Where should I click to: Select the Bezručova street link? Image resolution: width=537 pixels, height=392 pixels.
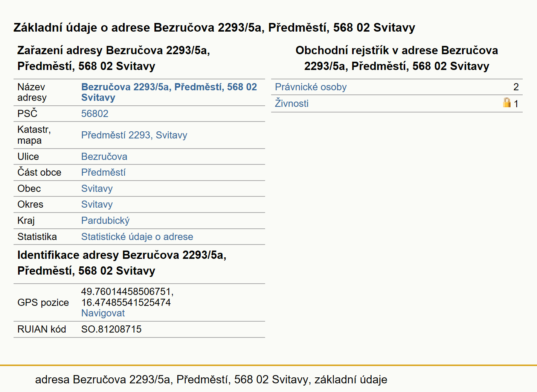(104, 156)
